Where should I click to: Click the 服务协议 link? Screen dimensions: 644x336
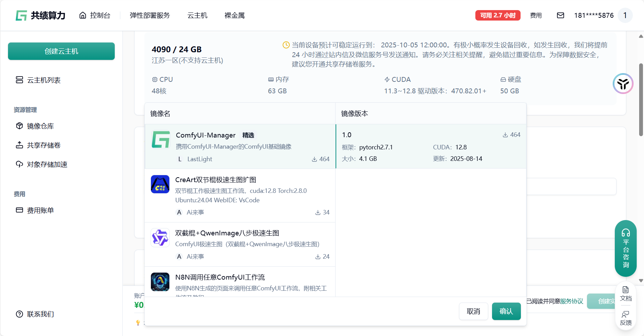[571, 301]
